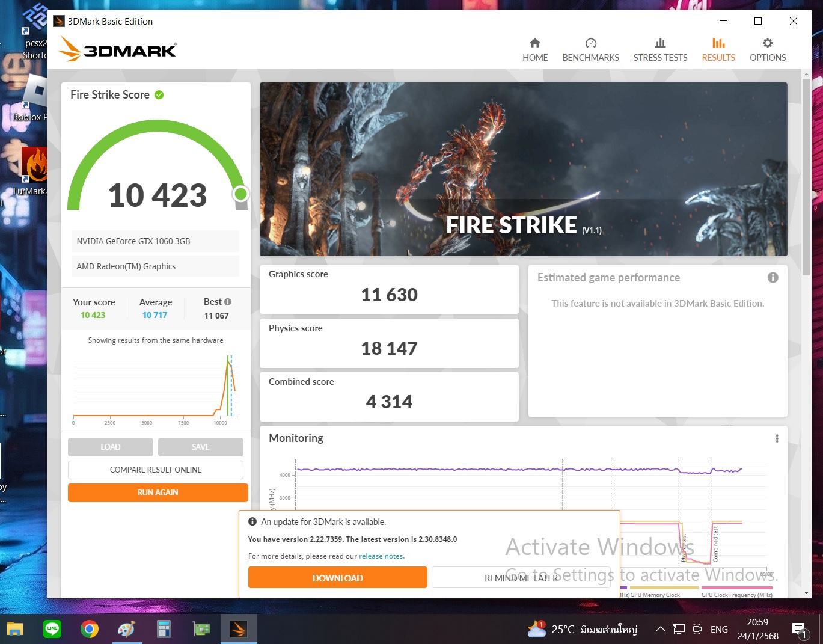
Task: Select RESULTS tab label
Action: tap(718, 58)
